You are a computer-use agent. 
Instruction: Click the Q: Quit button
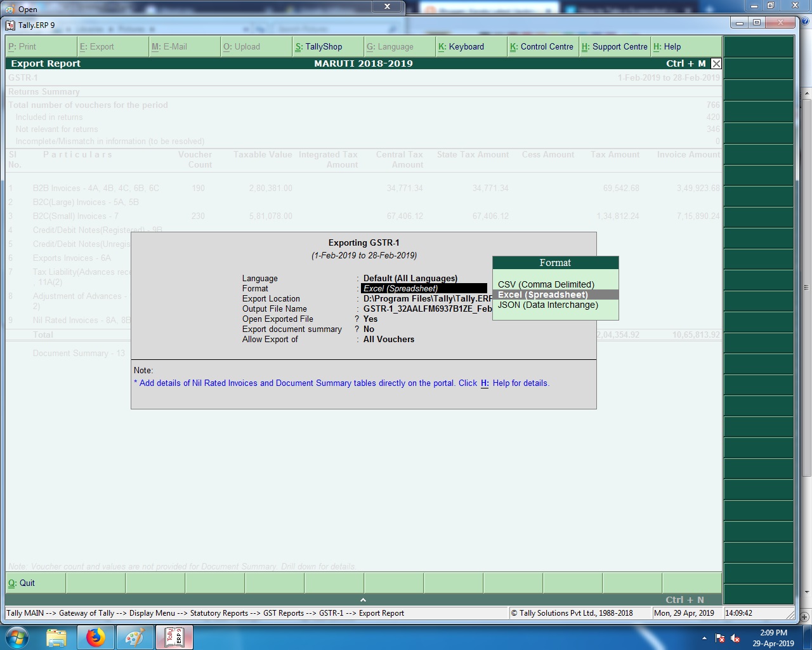[36, 583]
